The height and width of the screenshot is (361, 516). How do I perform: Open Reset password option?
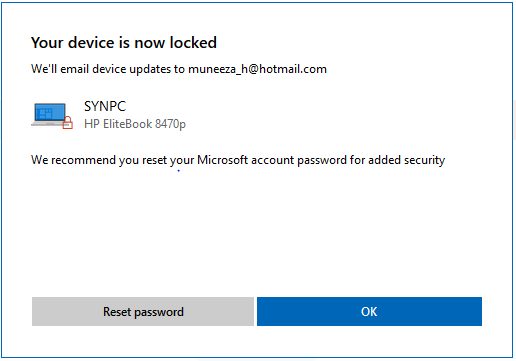click(143, 311)
